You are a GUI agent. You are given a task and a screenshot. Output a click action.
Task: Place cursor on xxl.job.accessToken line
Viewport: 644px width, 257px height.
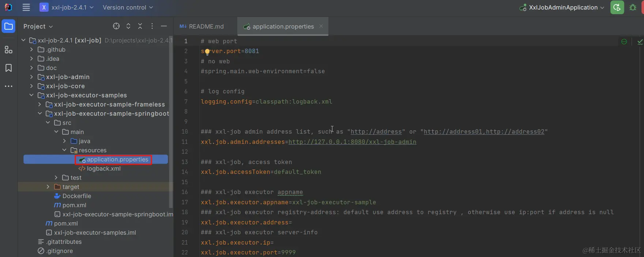click(261, 172)
